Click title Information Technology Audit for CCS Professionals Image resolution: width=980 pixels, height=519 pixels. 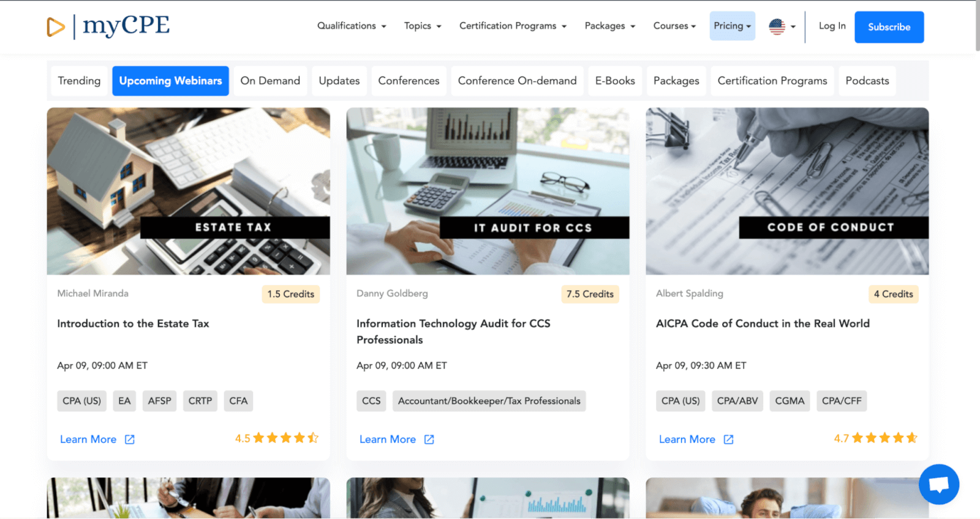click(x=453, y=332)
